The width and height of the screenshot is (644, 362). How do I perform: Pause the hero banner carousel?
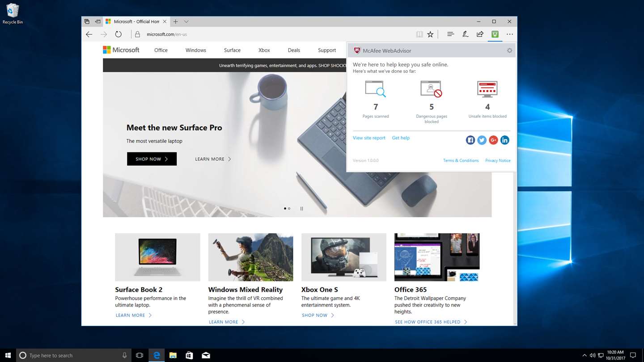(301, 209)
